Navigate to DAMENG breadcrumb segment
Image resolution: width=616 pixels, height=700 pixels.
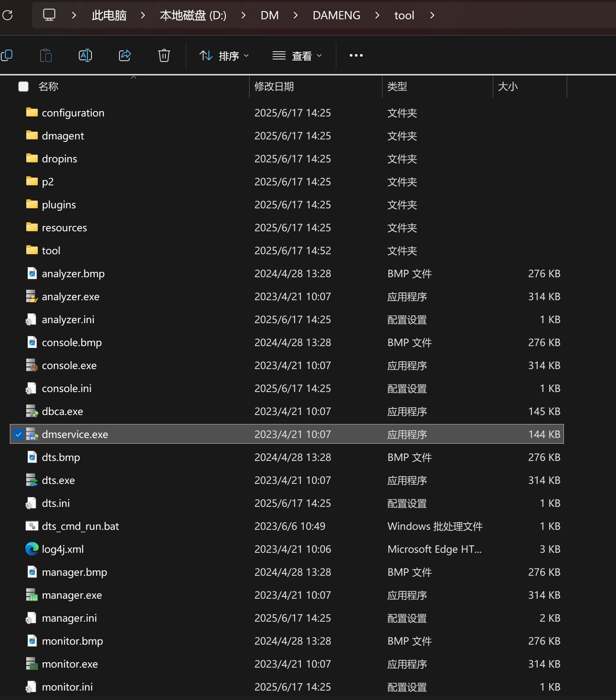[337, 16]
